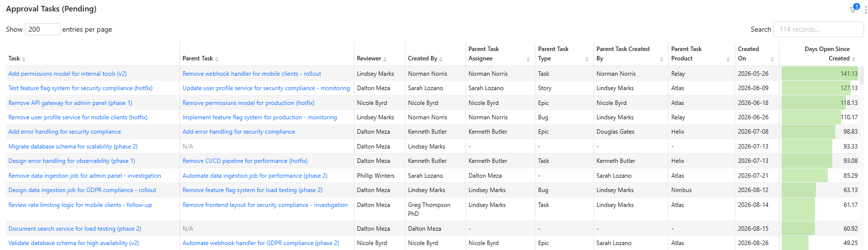Select the 141.13 days open bar
Viewport: 868px width, 250px height.
tap(820, 74)
